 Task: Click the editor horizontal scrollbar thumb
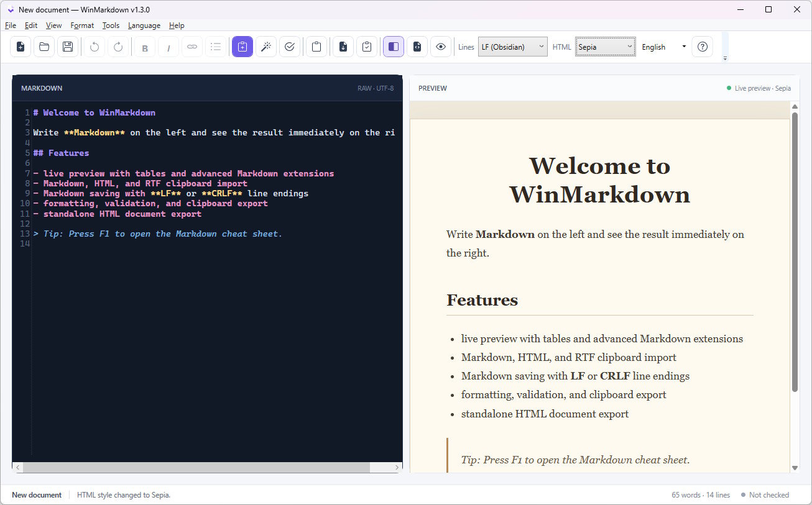pyautogui.click(x=196, y=467)
